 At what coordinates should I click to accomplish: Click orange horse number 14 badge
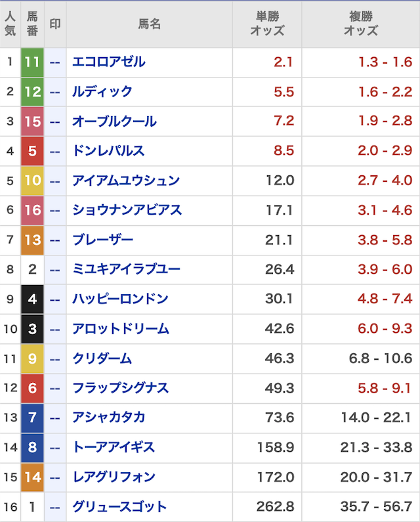pos(32,477)
